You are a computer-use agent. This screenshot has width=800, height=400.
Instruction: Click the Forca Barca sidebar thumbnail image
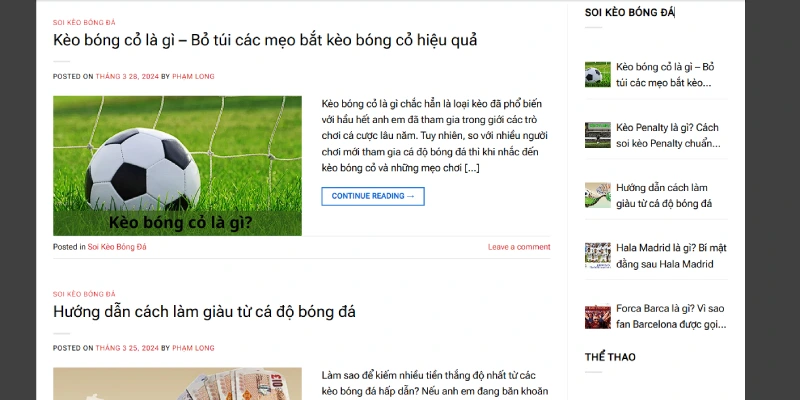click(x=597, y=316)
